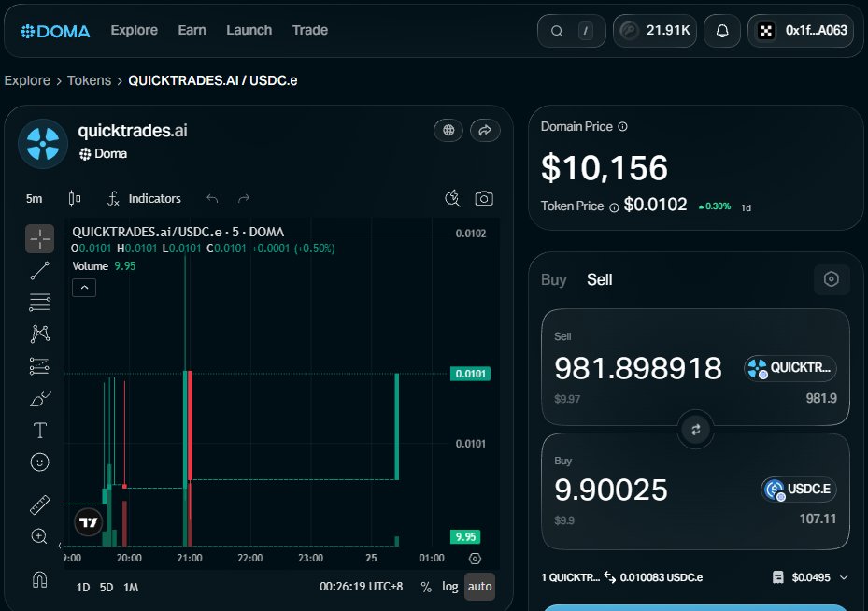Viewport: 868px width, 611px height.
Task: Take a chart snapshot with camera icon
Action: click(484, 198)
